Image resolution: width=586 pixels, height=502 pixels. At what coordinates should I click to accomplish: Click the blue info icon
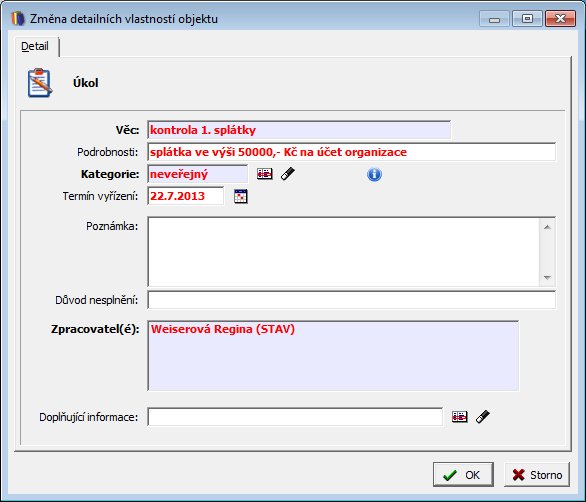tap(374, 174)
